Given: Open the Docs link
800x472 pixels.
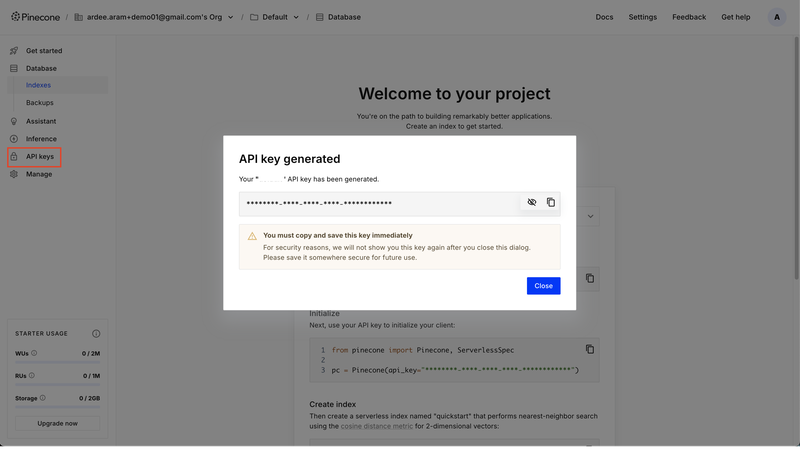Looking at the screenshot, I should pyautogui.click(x=604, y=17).
